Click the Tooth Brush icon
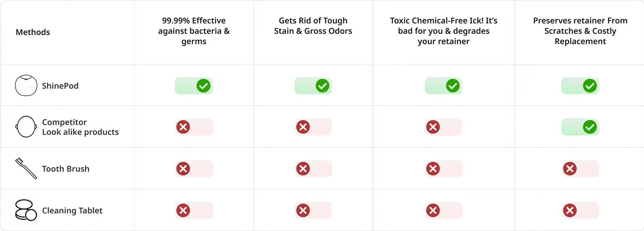The width and height of the screenshot is (644, 231). pos(26,168)
